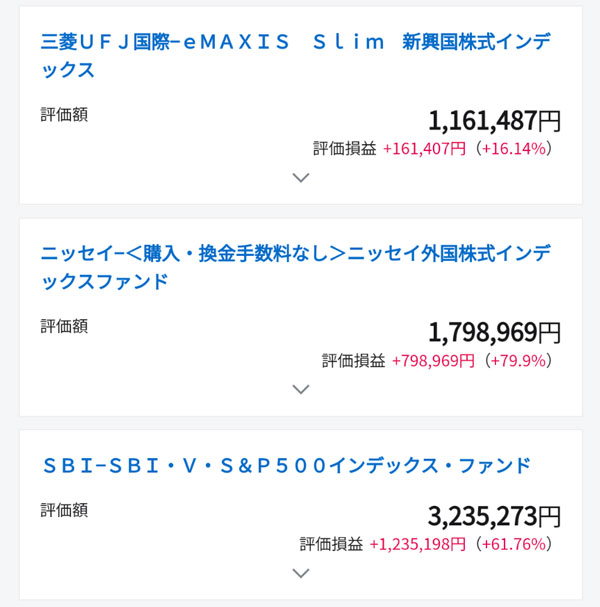600x607 pixels.
Task: Click the +16.14% gain percentage
Action: (515, 149)
